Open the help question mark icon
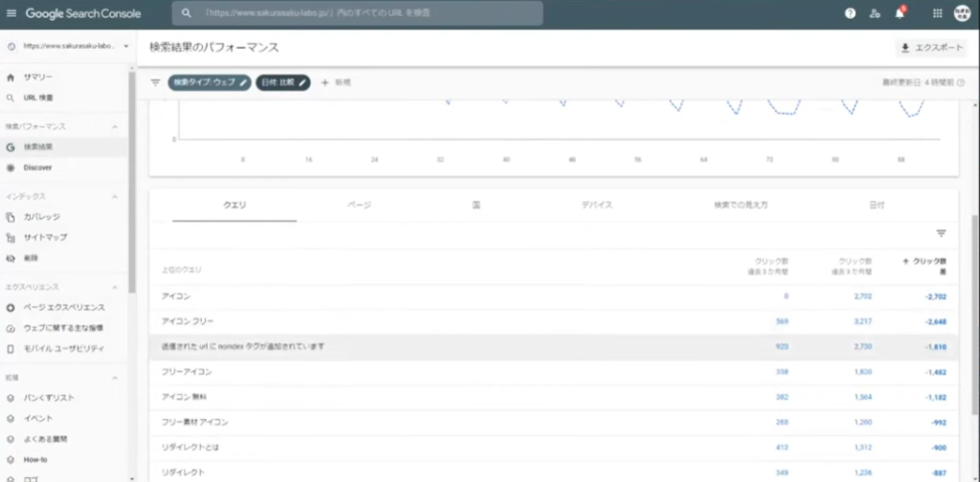 click(850, 13)
